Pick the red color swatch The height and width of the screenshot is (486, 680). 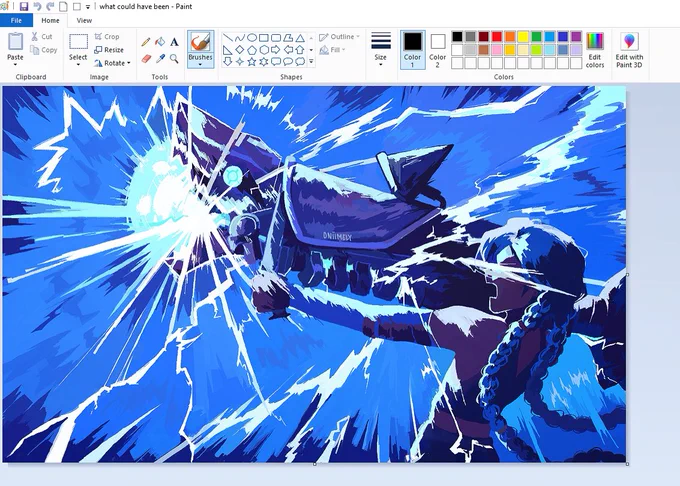click(x=497, y=36)
